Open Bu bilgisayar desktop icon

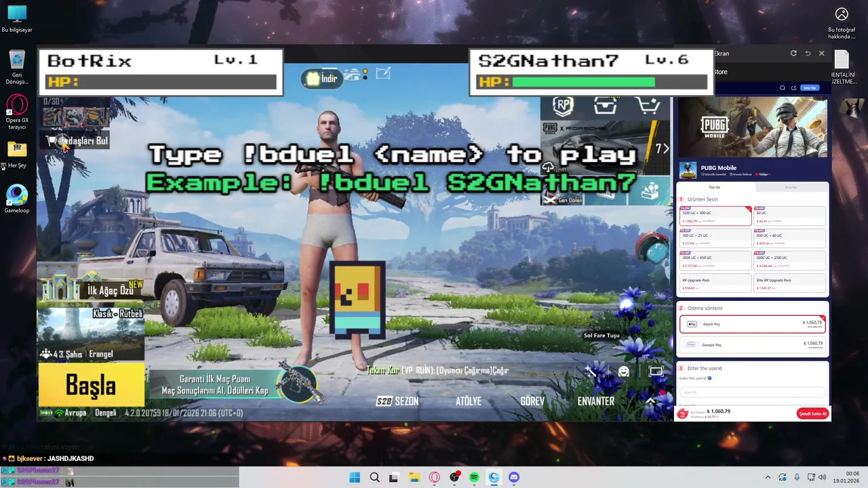click(x=17, y=19)
